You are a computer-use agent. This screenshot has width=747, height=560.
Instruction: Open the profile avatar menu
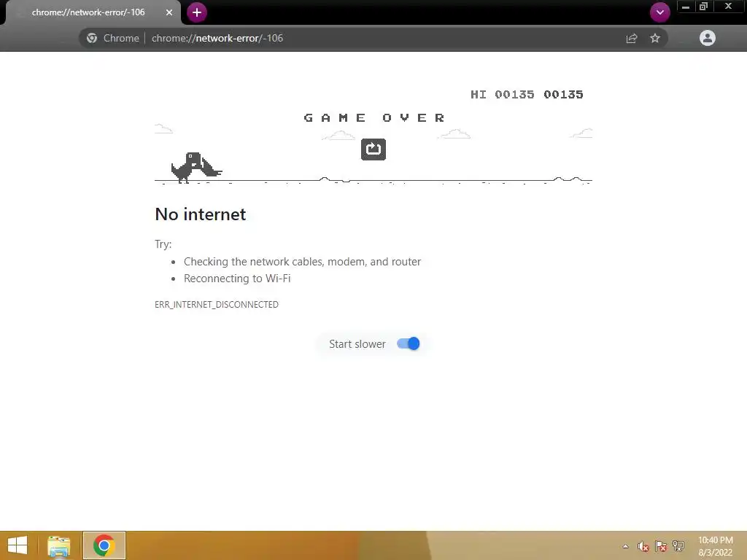(x=708, y=38)
